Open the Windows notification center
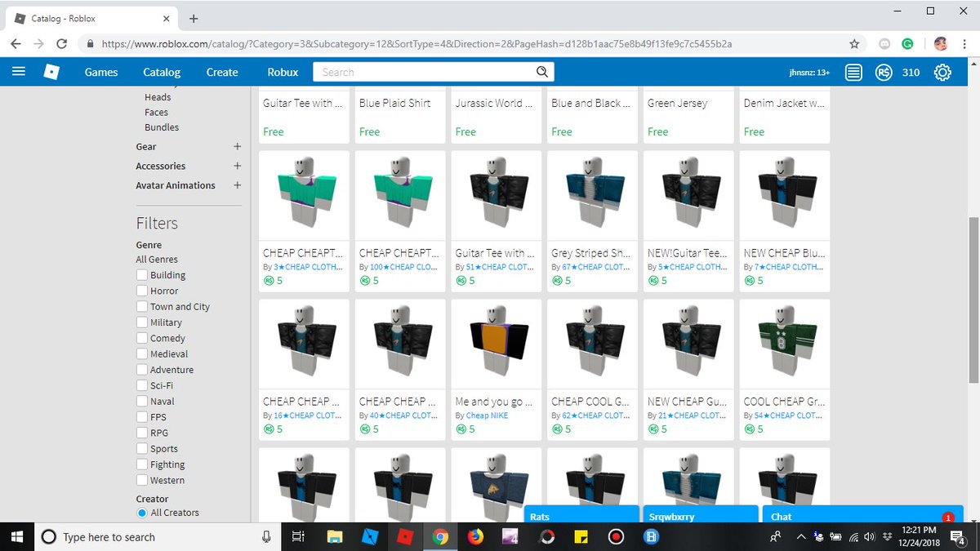The height and width of the screenshot is (551, 980). click(x=959, y=536)
